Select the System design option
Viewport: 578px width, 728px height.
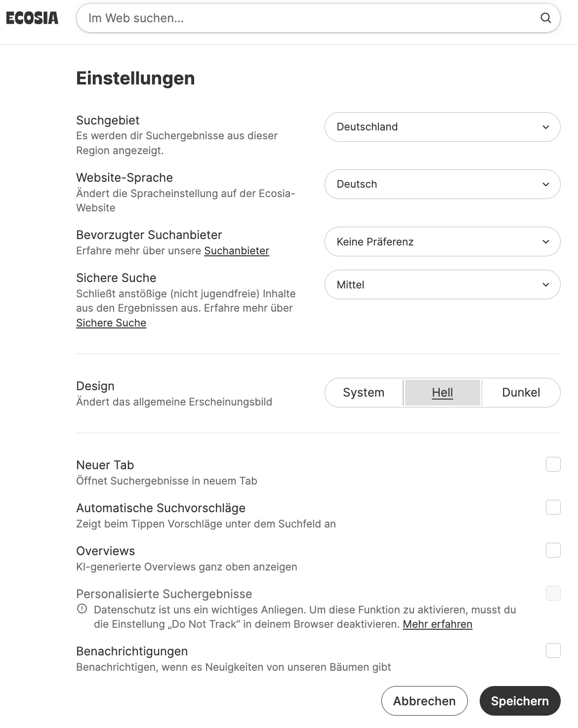click(x=364, y=393)
